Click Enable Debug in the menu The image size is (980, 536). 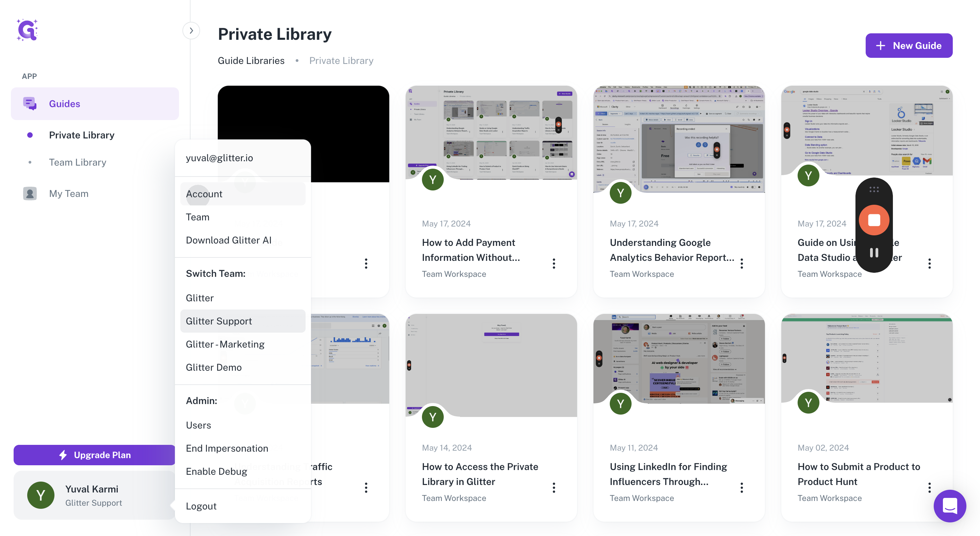[x=243, y=472]
